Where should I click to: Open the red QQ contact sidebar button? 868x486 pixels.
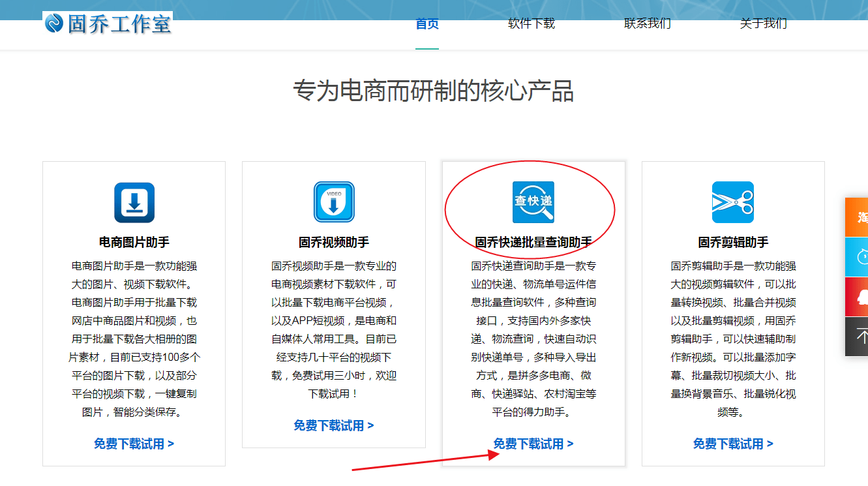click(x=857, y=297)
